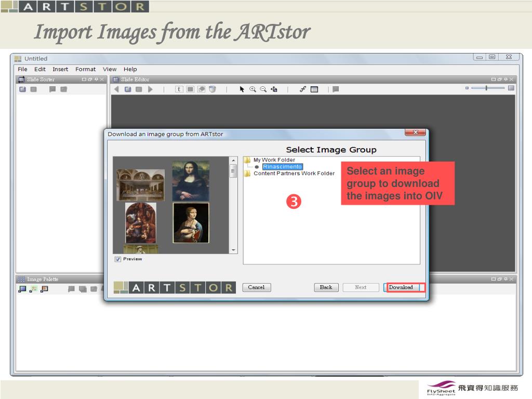Click the overlapping images tool in Slide Editor

(x=202, y=89)
